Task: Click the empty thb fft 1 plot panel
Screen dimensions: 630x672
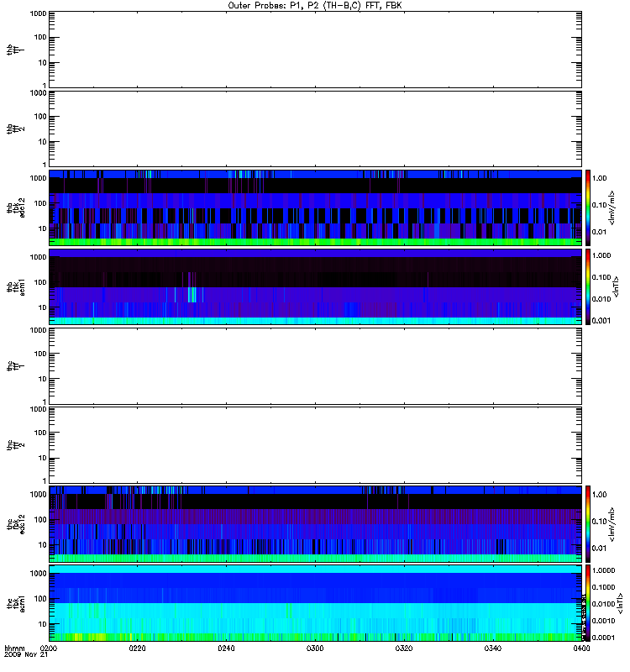Action: tap(315, 50)
